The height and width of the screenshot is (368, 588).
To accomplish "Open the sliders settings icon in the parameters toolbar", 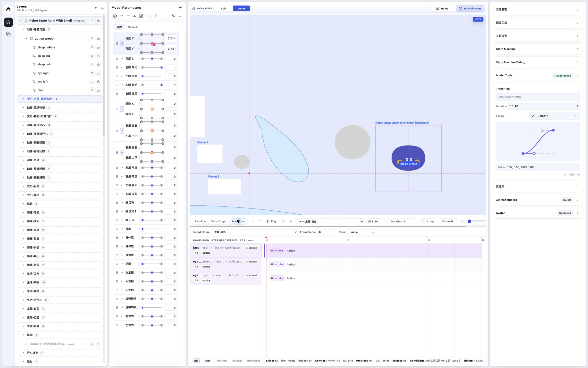I will 141,16.
